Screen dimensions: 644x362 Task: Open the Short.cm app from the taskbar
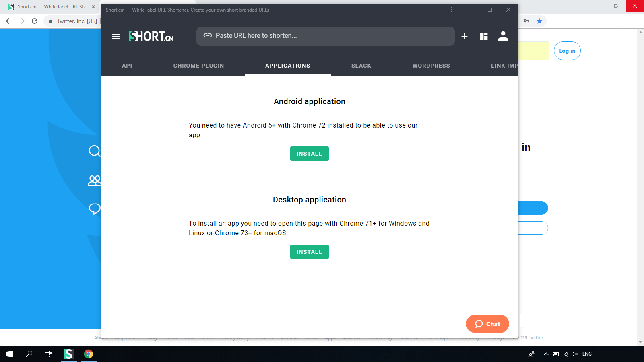point(68,354)
